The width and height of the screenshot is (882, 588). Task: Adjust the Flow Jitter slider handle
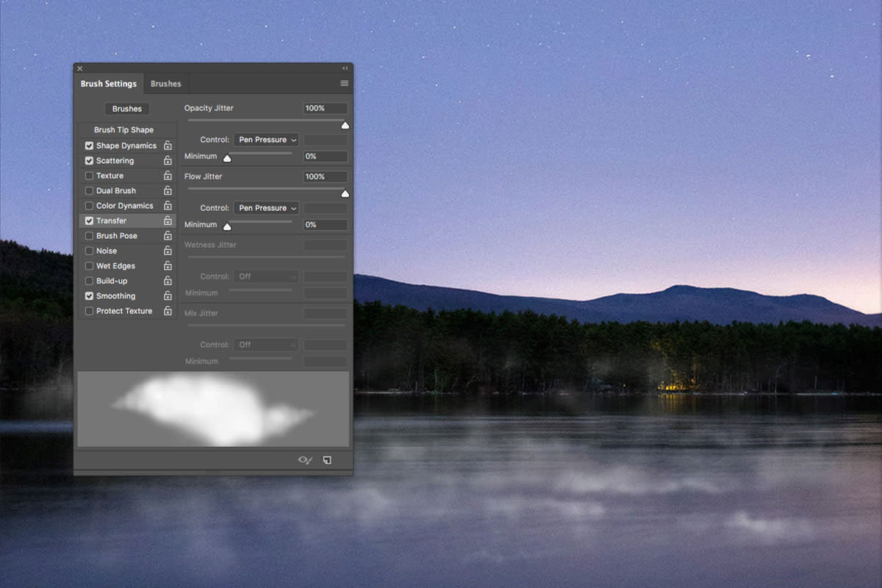click(345, 193)
